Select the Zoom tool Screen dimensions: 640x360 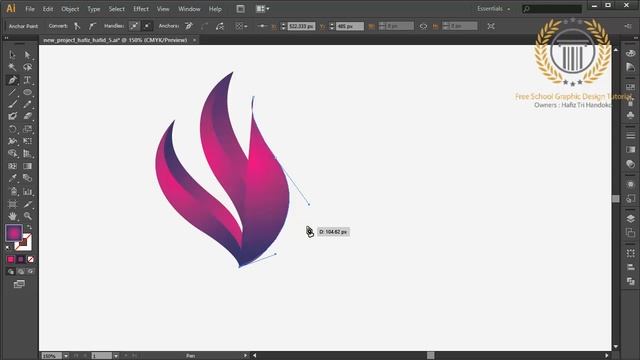click(27, 216)
